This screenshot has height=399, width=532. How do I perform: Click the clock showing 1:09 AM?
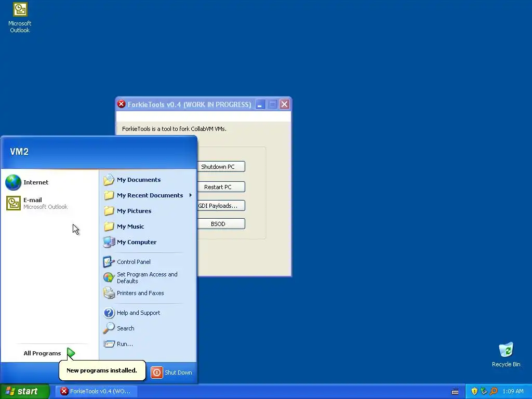(x=513, y=391)
